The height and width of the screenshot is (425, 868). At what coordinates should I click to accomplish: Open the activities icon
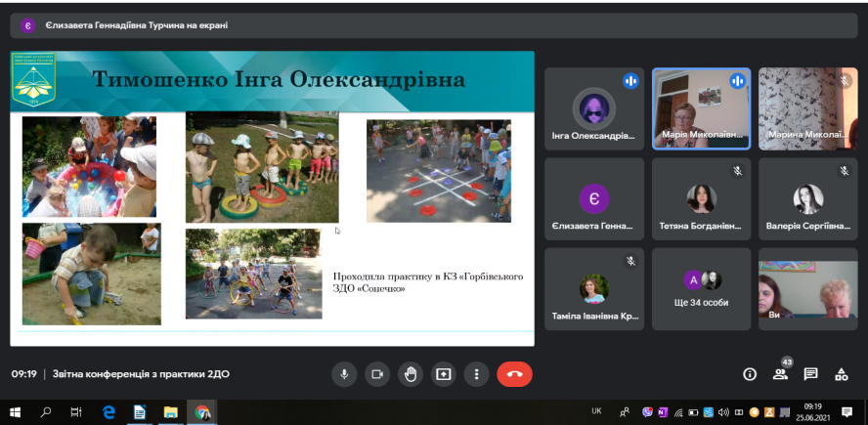coord(841,374)
